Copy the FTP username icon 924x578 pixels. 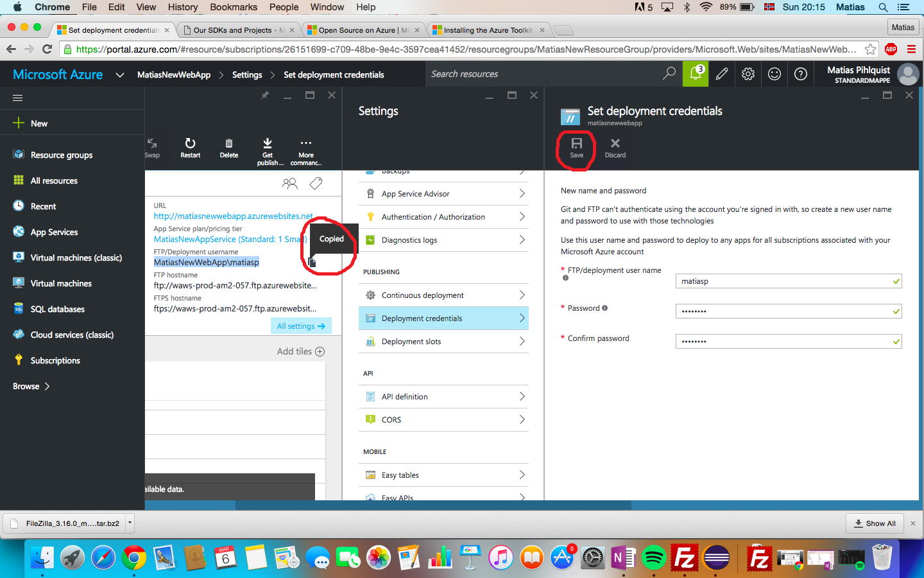point(312,262)
